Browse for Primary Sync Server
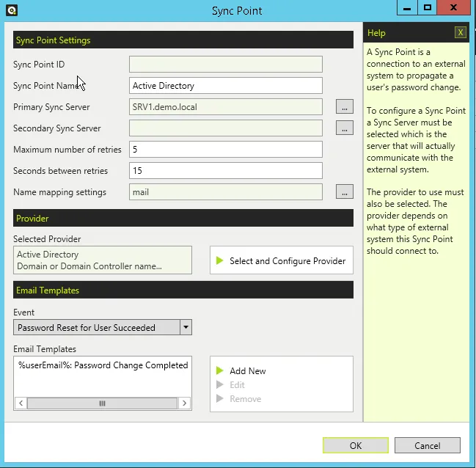The image size is (476, 468). pyautogui.click(x=344, y=106)
